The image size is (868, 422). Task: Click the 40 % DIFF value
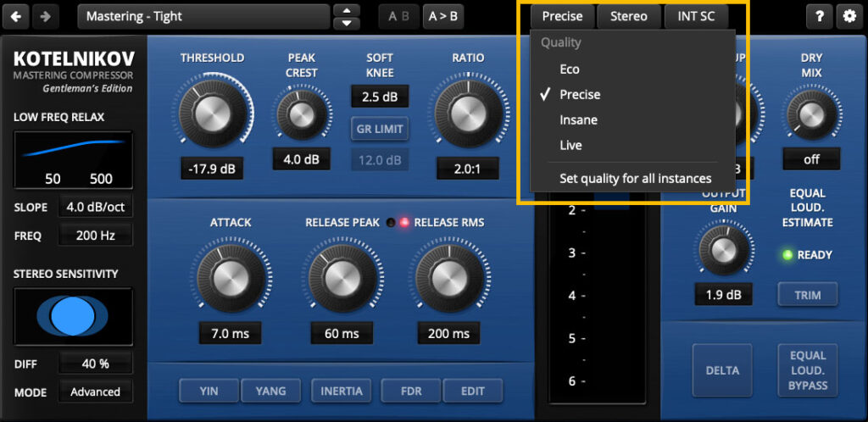click(96, 364)
